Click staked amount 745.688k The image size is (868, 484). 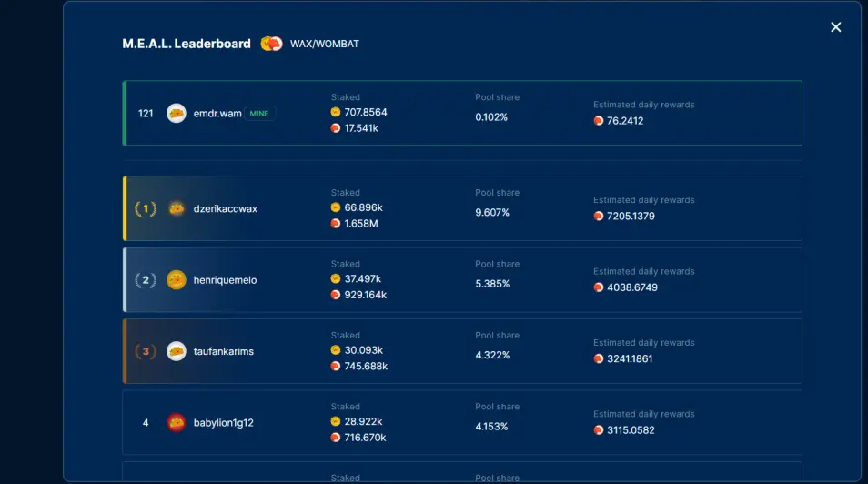click(366, 366)
